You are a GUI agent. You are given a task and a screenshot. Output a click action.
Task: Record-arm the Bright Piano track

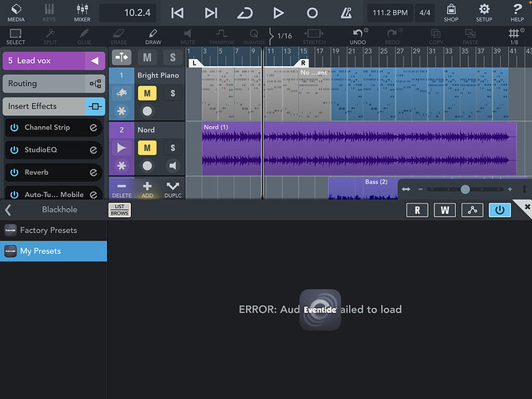147,111
